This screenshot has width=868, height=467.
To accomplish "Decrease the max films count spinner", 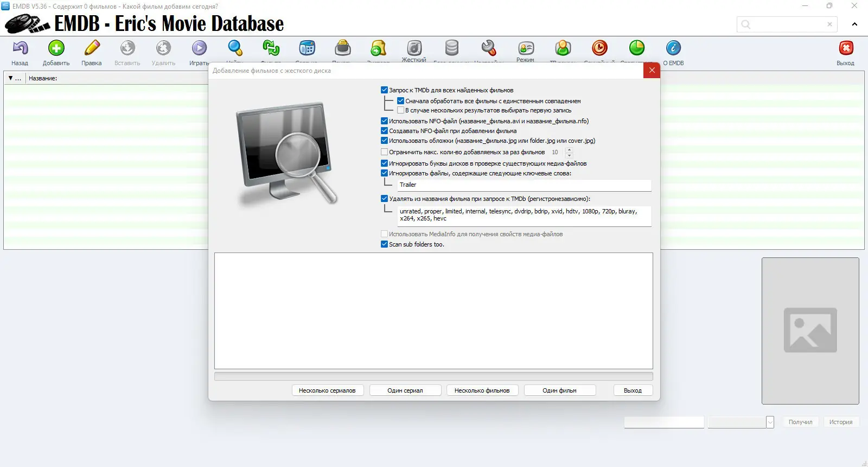I will click(x=569, y=155).
